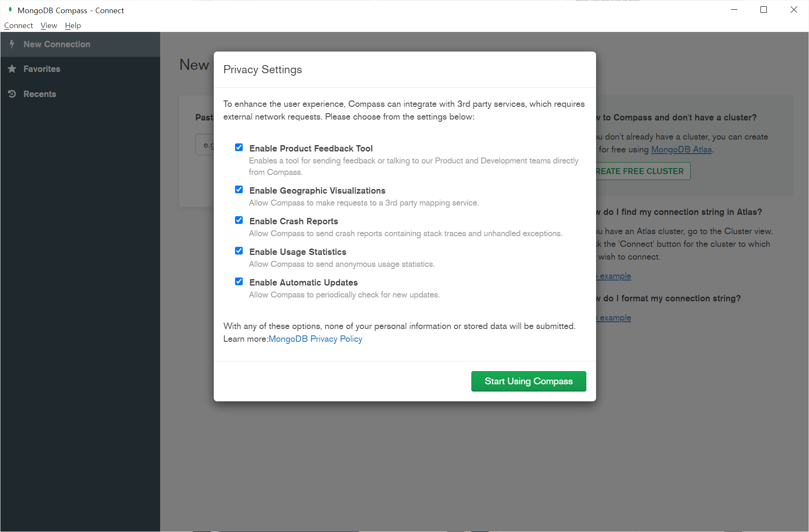The width and height of the screenshot is (809, 532).
Task: Click the star icon beside Favorites
Action: point(12,69)
